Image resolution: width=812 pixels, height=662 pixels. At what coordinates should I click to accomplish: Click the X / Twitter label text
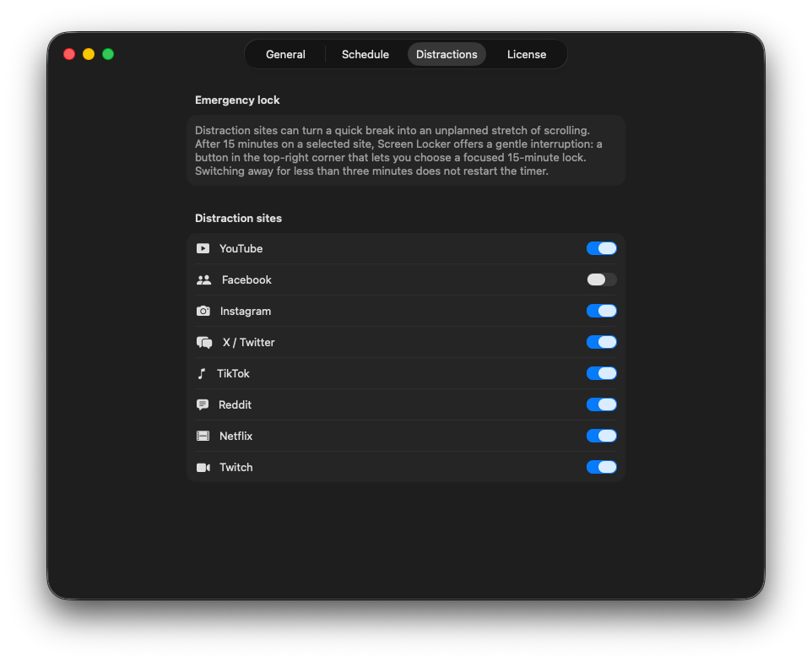pos(248,342)
